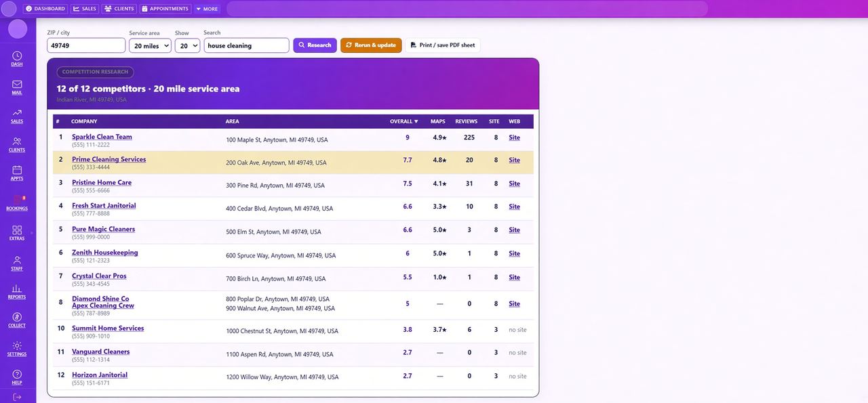Click the house cleaning search field
Screen dimensions: 868x403
(246, 45)
